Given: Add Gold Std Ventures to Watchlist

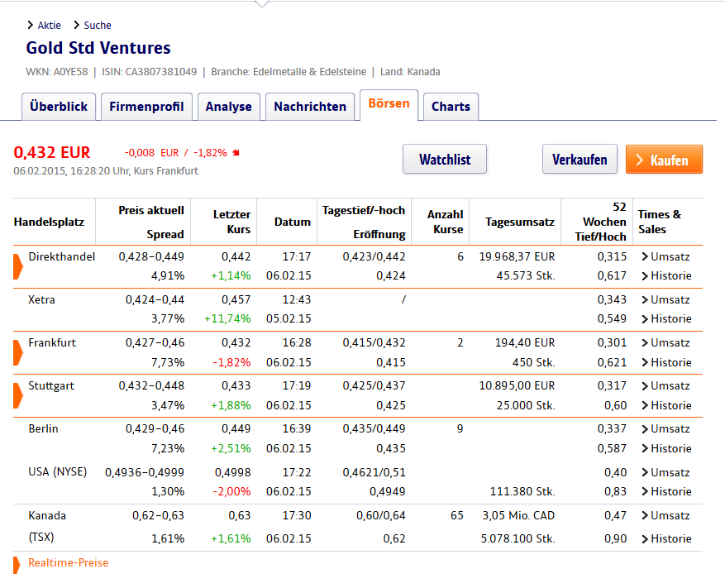Looking at the screenshot, I should (445, 159).
